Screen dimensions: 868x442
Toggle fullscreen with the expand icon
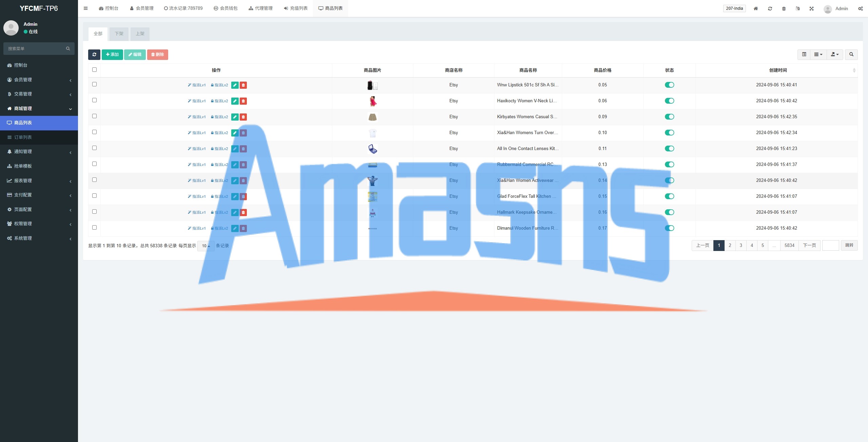812,8
